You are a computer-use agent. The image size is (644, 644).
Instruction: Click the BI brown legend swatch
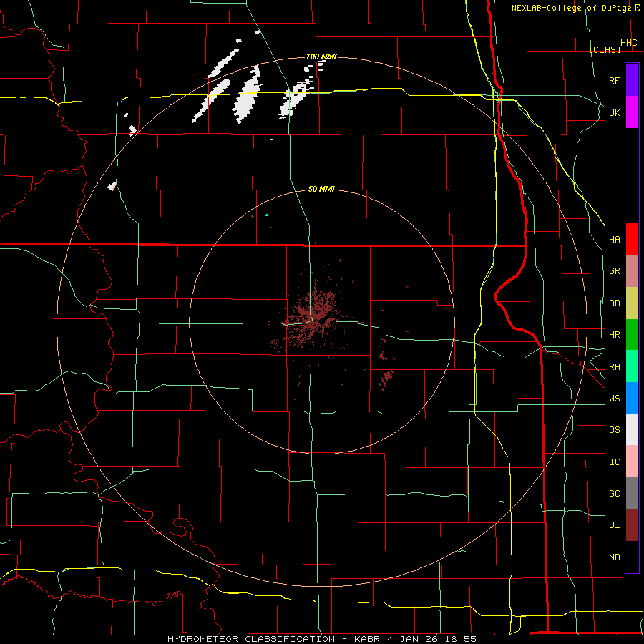632,525
